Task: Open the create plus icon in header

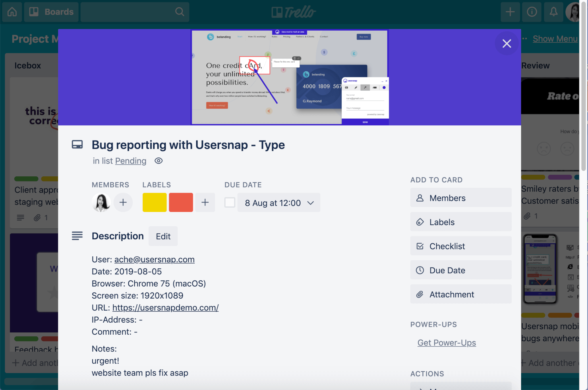Action: pos(510,12)
